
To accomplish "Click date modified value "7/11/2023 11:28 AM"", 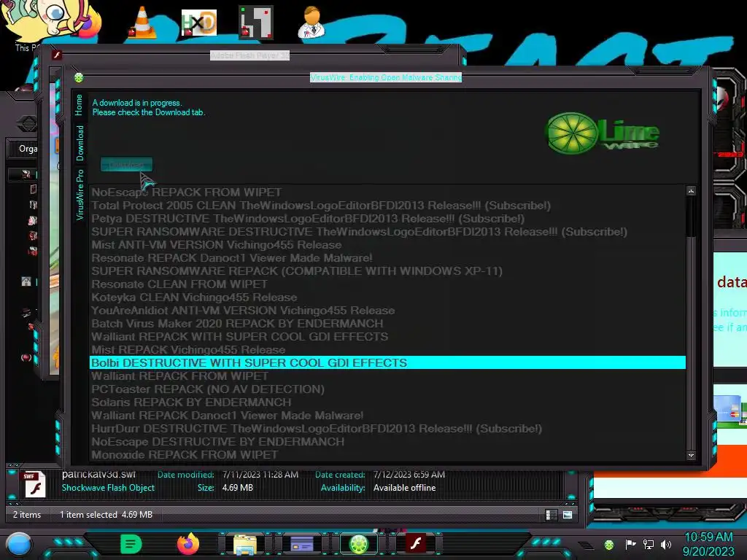I will [x=260, y=475].
